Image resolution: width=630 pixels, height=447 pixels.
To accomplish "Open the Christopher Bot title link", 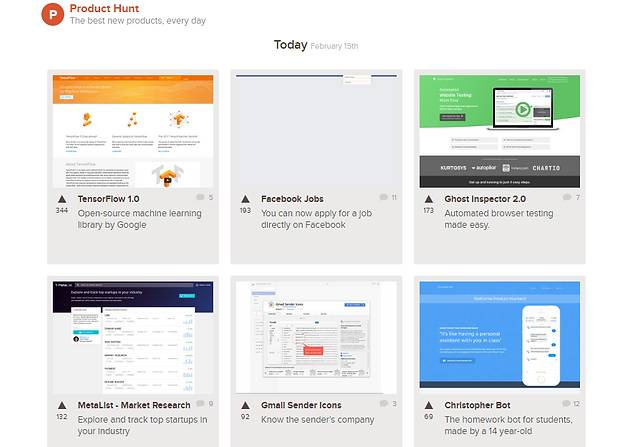I will pyautogui.click(x=477, y=405).
